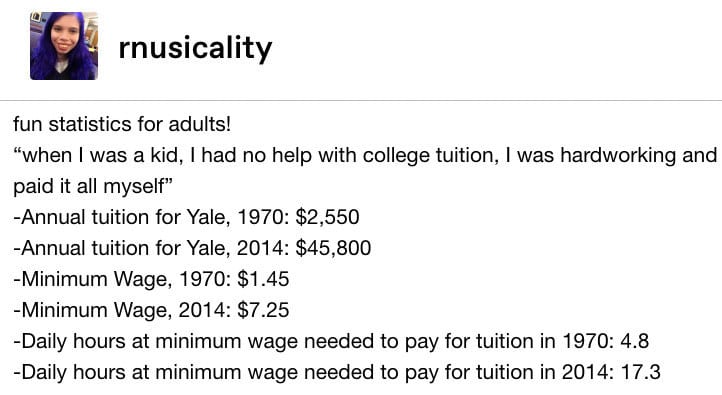Click the Annual tuition for Yale 2014 line
Screen dimensions: 722x395
click(x=192, y=248)
